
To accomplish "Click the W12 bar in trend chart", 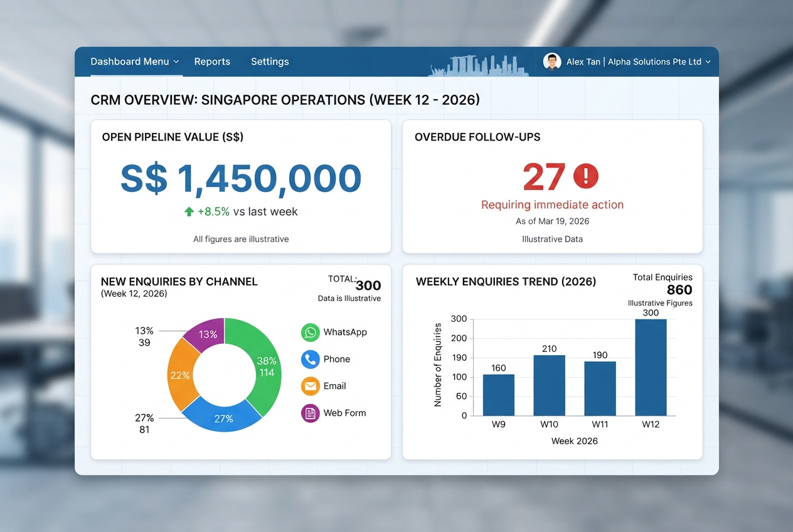I will click(x=651, y=368).
